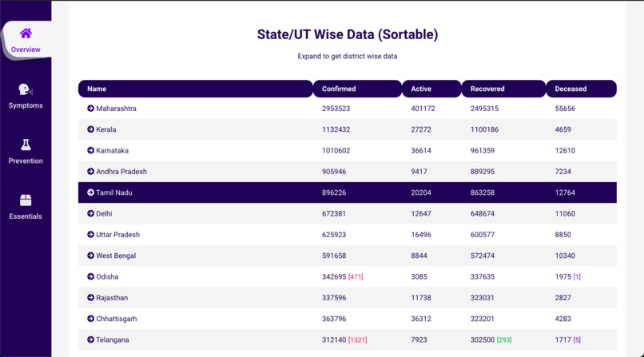Click the Andhra Pradesh state name

pyautogui.click(x=121, y=172)
